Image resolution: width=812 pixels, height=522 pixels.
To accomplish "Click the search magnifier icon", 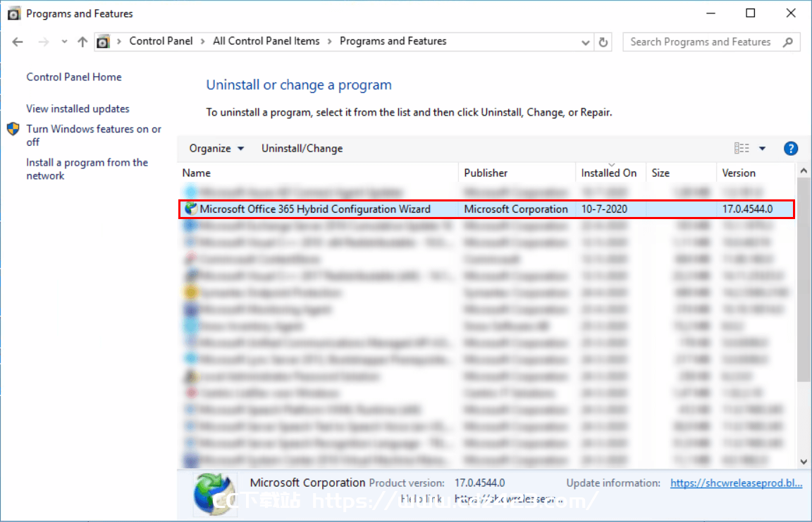I will [x=787, y=42].
